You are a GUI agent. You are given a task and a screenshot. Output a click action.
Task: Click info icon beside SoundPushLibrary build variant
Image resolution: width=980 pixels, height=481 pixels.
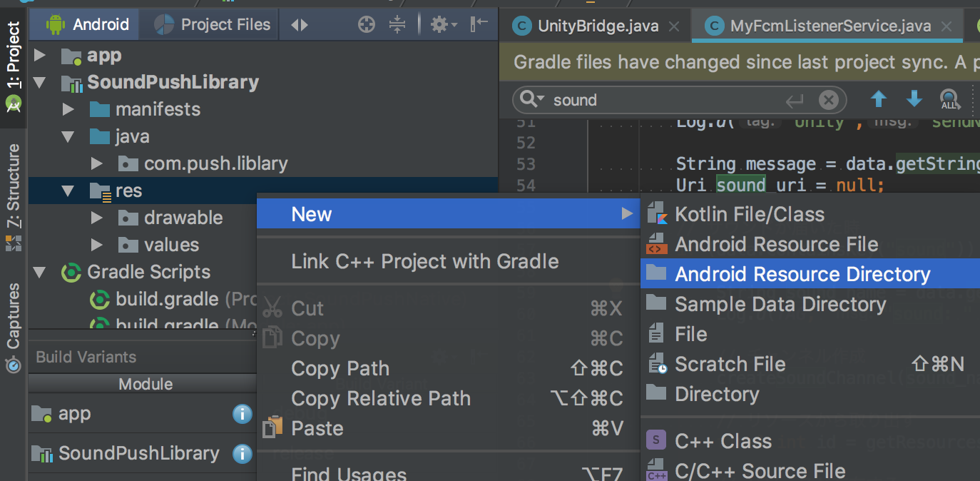click(x=243, y=453)
